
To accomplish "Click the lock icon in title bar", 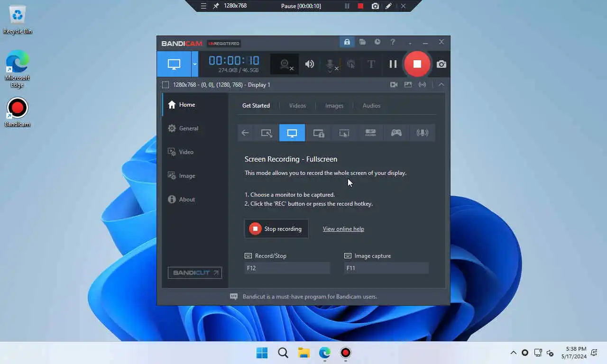I will click(347, 42).
